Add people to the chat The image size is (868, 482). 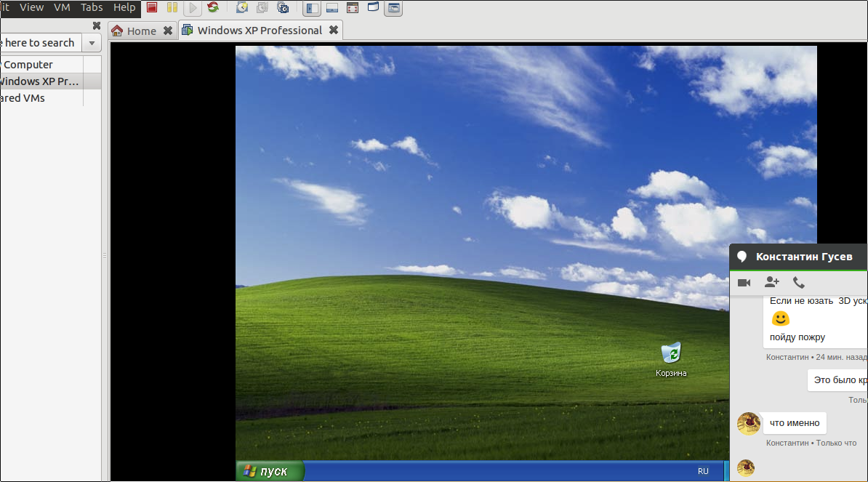[x=772, y=282]
